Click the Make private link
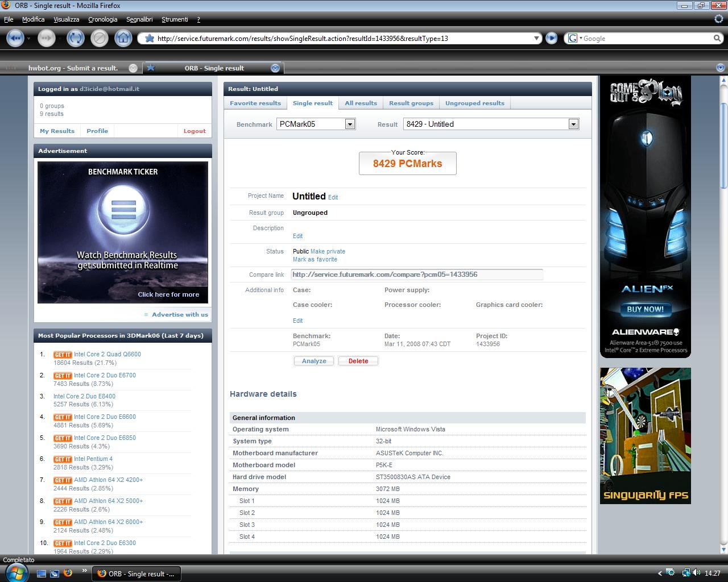The height and width of the screenshot is (582, 728). pos(328,251)
